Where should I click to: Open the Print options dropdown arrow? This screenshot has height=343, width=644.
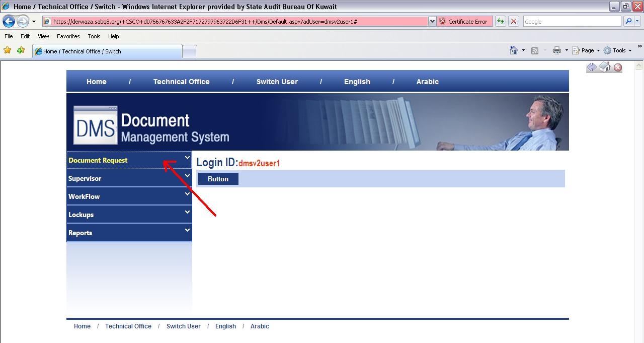(567, 50)
